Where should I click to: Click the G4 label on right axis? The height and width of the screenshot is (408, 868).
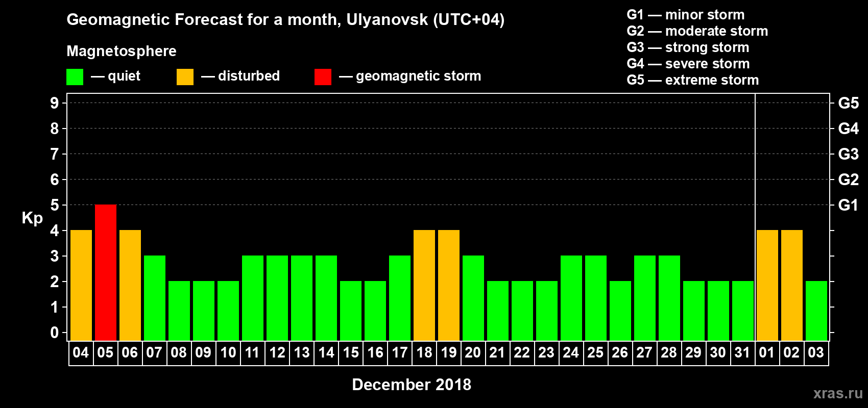click(848, 129)
